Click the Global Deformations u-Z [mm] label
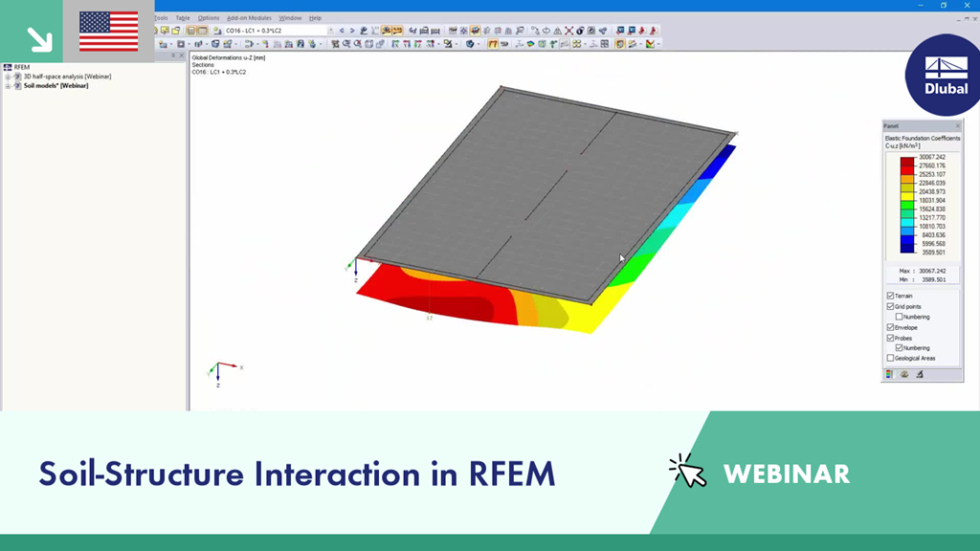Viewport: 980px width, 551px height. tap(229, 57)
